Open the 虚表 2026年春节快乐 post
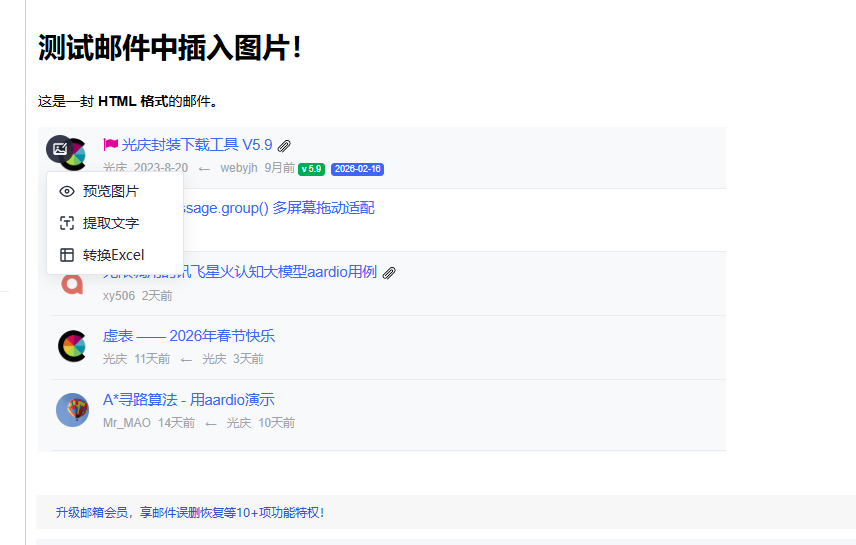Screen dimensions: 856x545 188,336
